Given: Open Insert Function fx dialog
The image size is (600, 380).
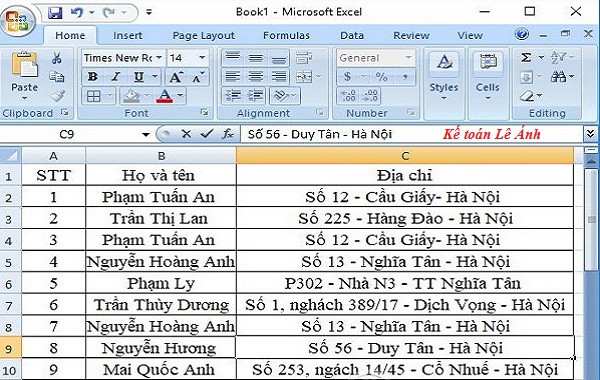Looking at the screenshot, I should click(228, 134).
